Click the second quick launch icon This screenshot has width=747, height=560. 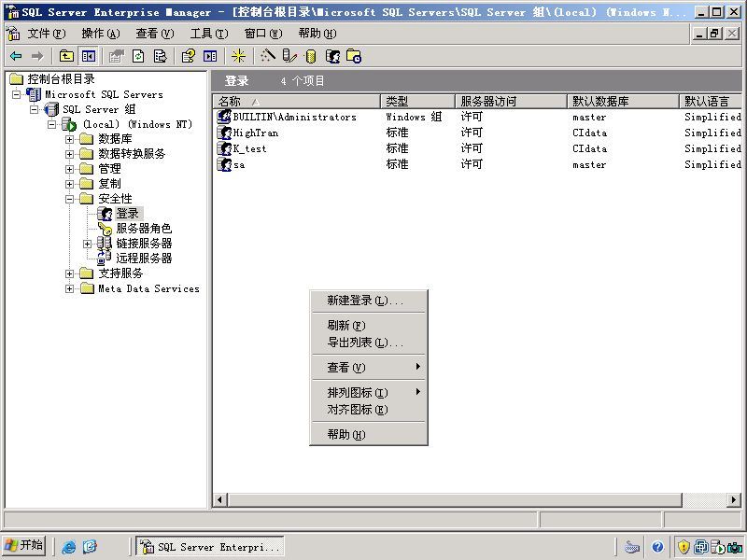(90, 547)
